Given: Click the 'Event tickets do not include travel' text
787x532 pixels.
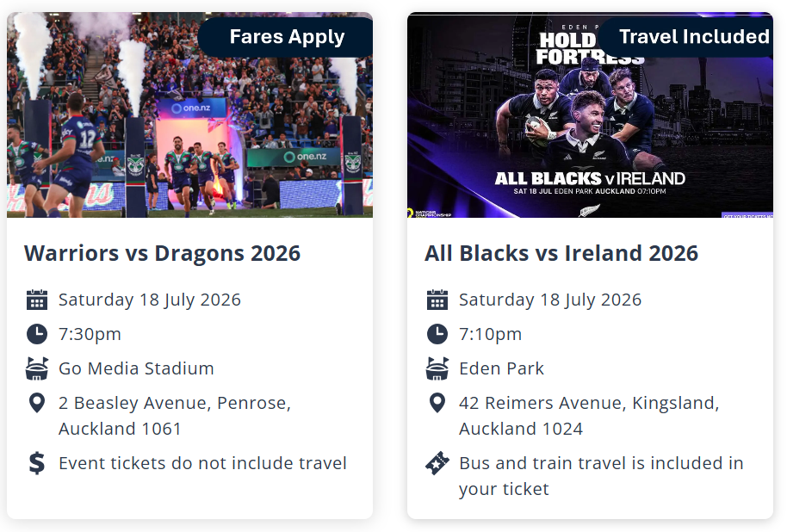Looking at the screenshot, I should click(202, 463).
